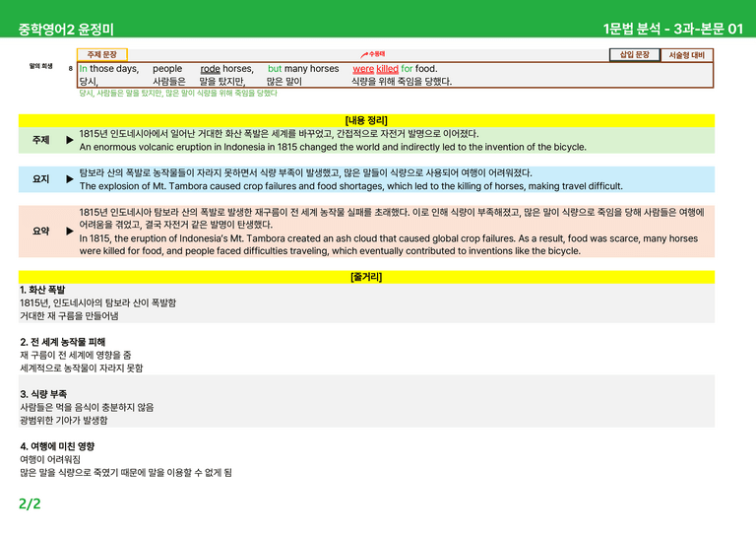
Task: Click the green word 'but' in sentence
Action: pyautogui.click(x=275, y=69)
